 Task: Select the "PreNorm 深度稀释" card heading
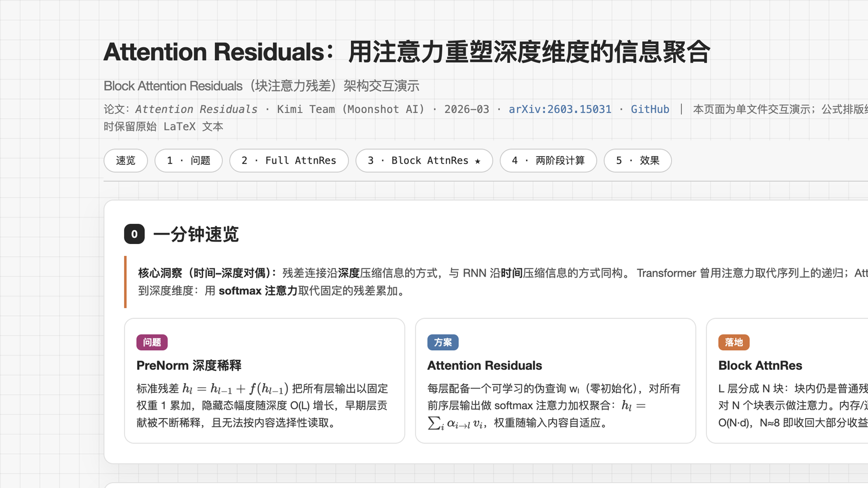point(189,365)
